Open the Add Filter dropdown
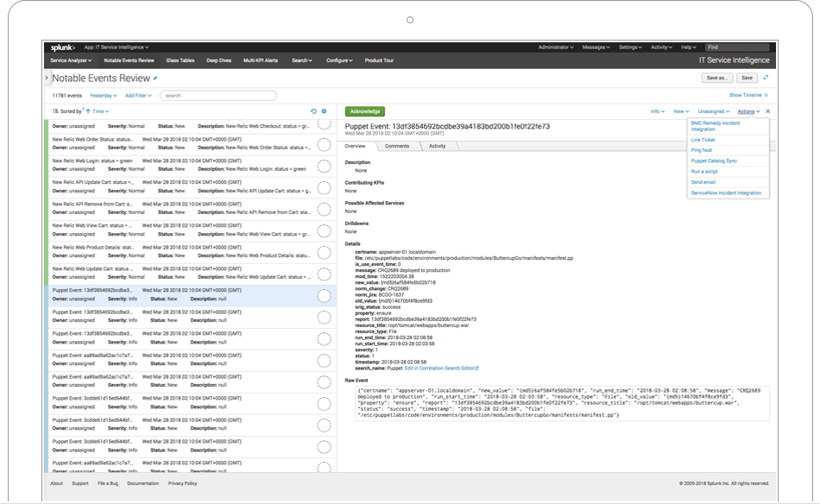 (x=138, y=96)
